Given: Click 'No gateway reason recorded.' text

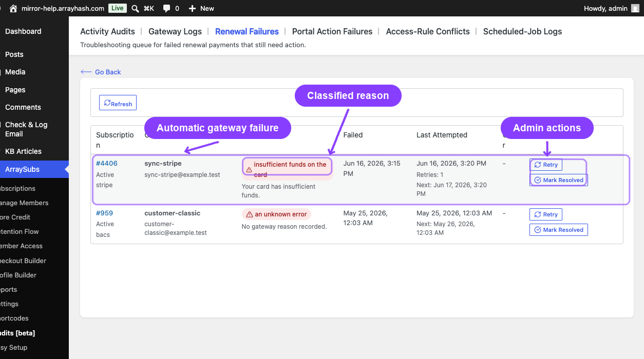Looking at the screenshot, I should click(284, 226).
